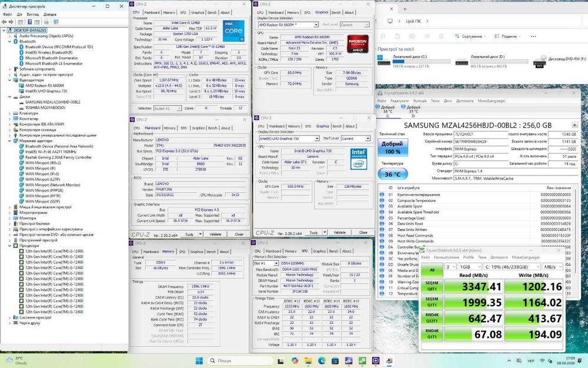Open network Wi-Fi tray icon
The image size is (588, 368).
(x=542, y=360)
